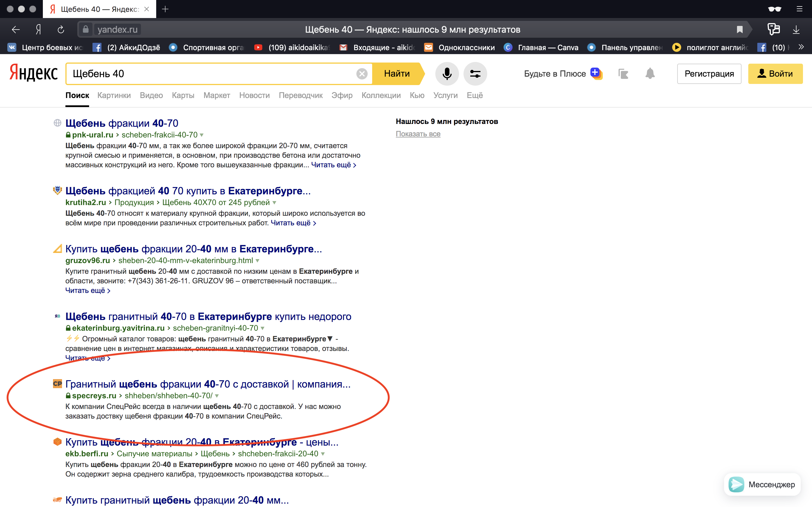This screenshot has height=507, width=812.
Task: Click the Войти login button
Action: pyautogui.click(x=775, y=74)
